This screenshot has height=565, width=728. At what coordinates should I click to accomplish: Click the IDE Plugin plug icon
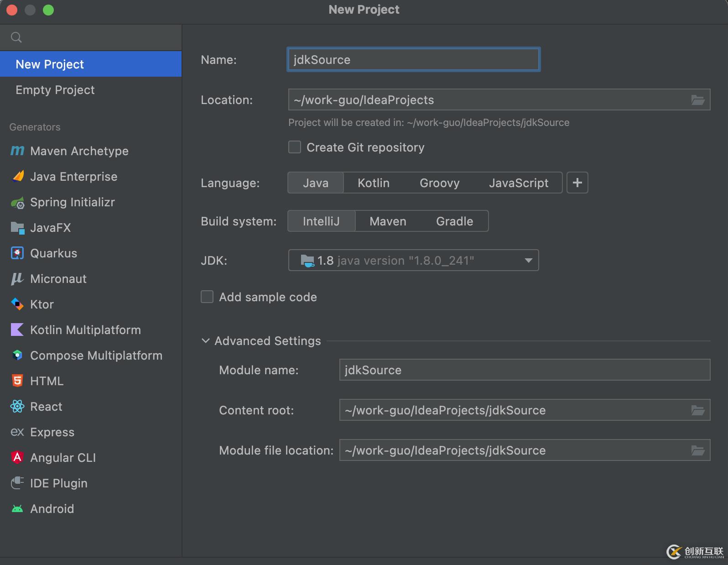pyautogui.click(x=17, y=483)
